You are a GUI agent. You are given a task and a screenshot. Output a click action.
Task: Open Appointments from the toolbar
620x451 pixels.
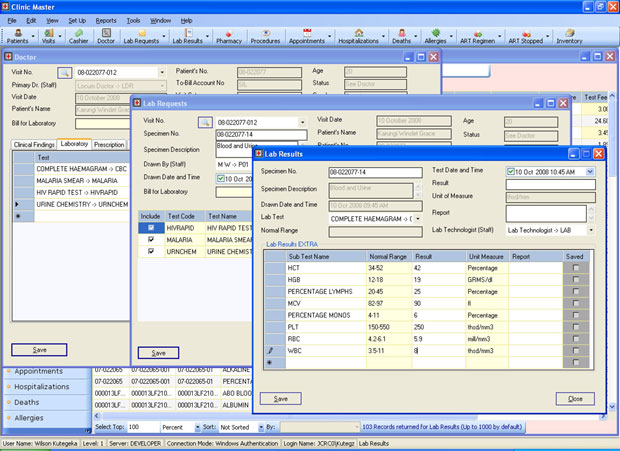pyautogui.click(x=307, y=37)
